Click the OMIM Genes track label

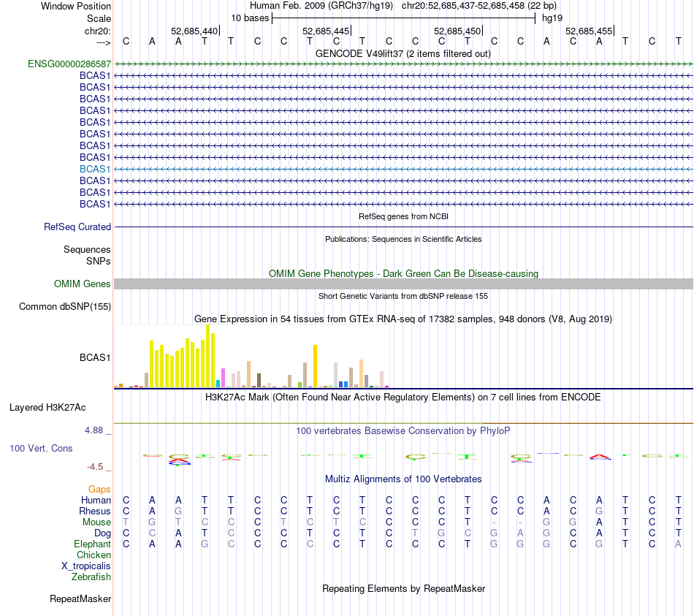82,284
